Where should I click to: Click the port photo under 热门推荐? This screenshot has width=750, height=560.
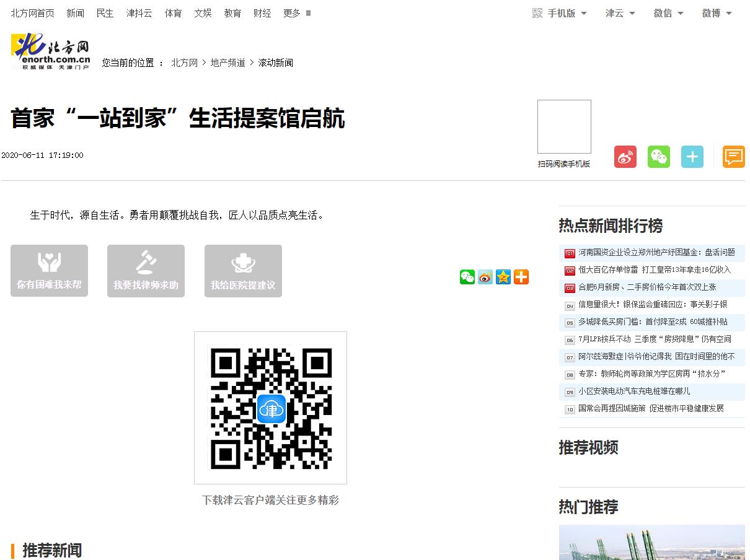651,543
